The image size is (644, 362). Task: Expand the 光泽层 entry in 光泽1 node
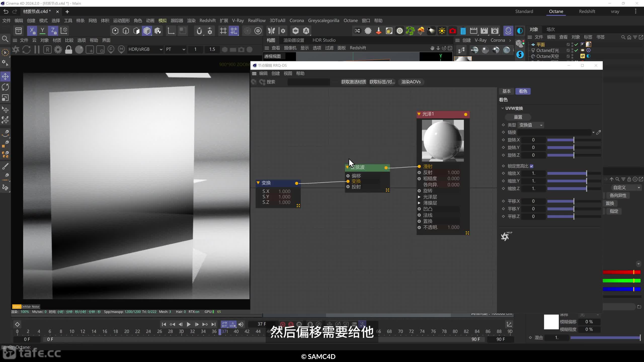(x=419, y=197)
